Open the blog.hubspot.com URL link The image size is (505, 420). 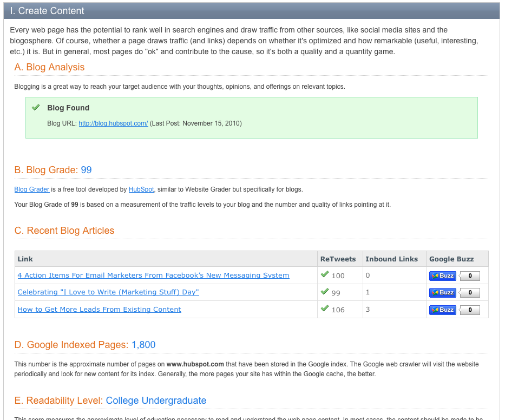pyautogui.click(x=113, y=123)
